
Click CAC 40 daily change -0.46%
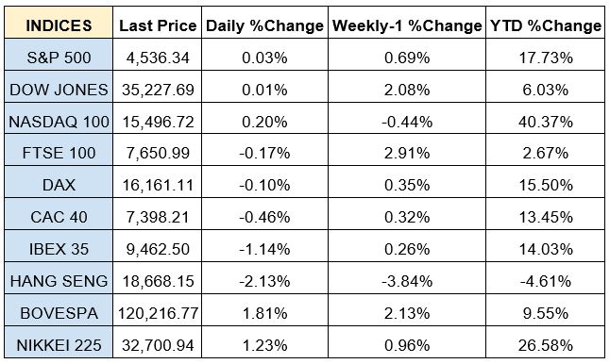tap(264, 217)
